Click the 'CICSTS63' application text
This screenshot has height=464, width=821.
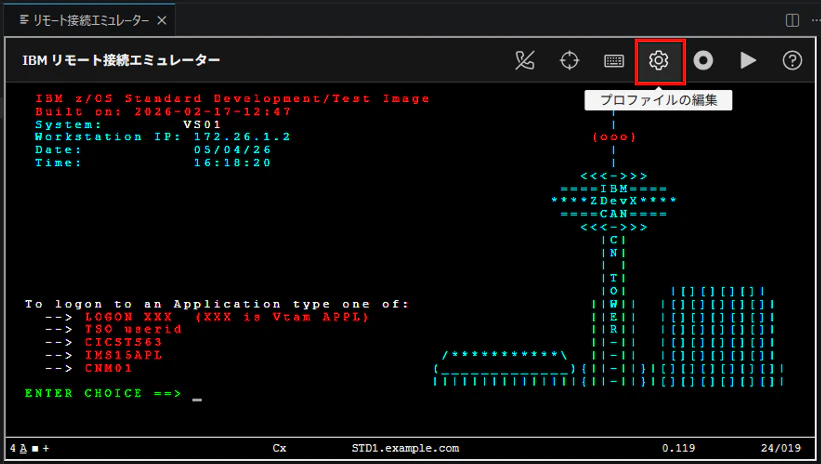point(124,343)
